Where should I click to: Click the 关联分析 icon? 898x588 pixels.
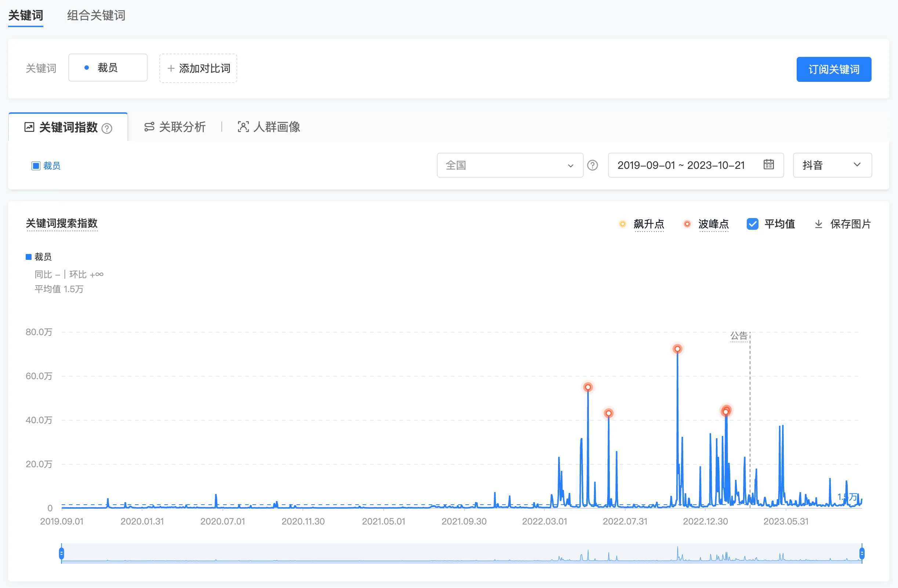149,127
